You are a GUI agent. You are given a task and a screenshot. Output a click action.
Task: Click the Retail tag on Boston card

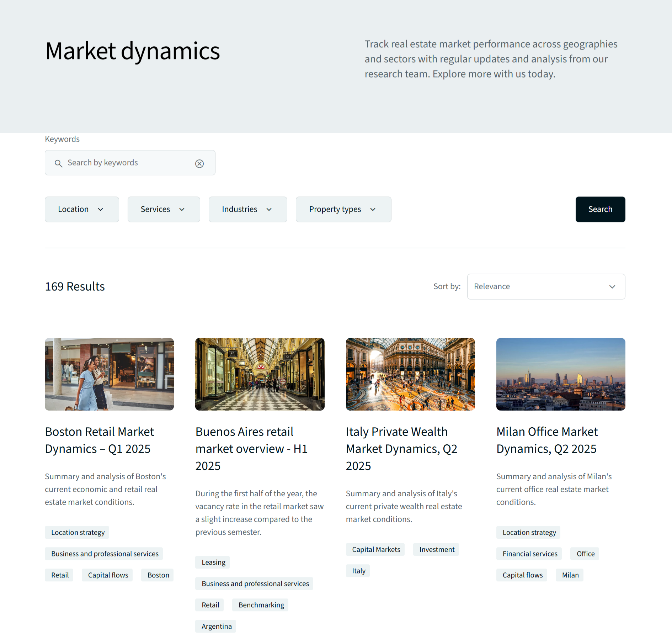click(59, 575)
